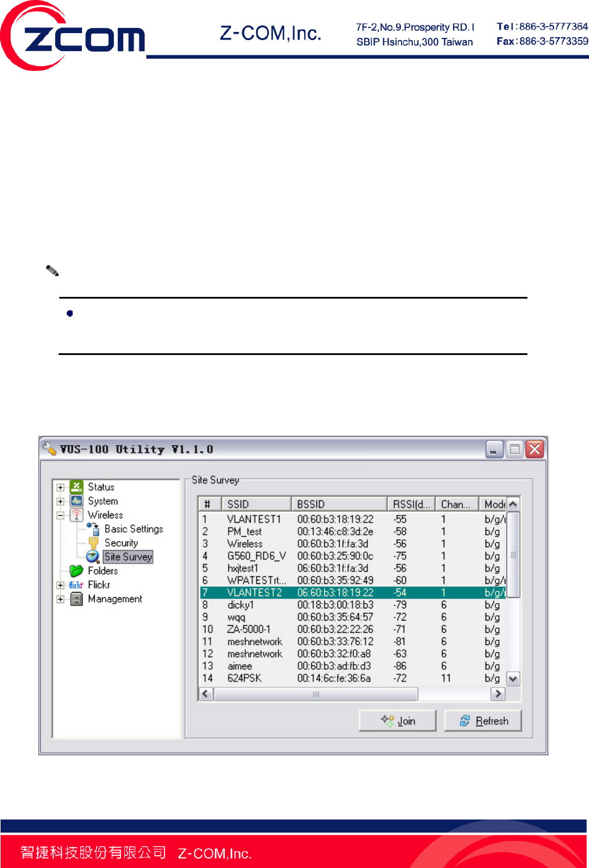The height and width of the screenshot is (868, 589).
Task: Select the Site Survey tree item
Action: tap(128, 557)
